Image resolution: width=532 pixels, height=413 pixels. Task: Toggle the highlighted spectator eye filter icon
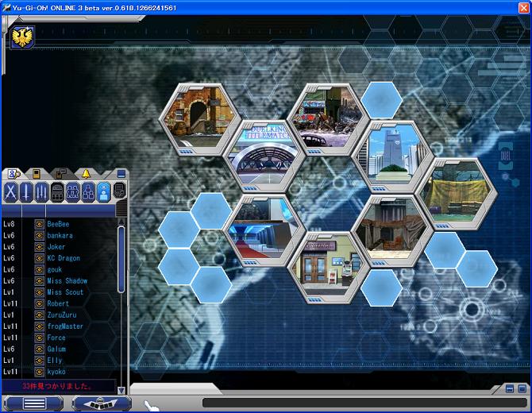point(104,192)
